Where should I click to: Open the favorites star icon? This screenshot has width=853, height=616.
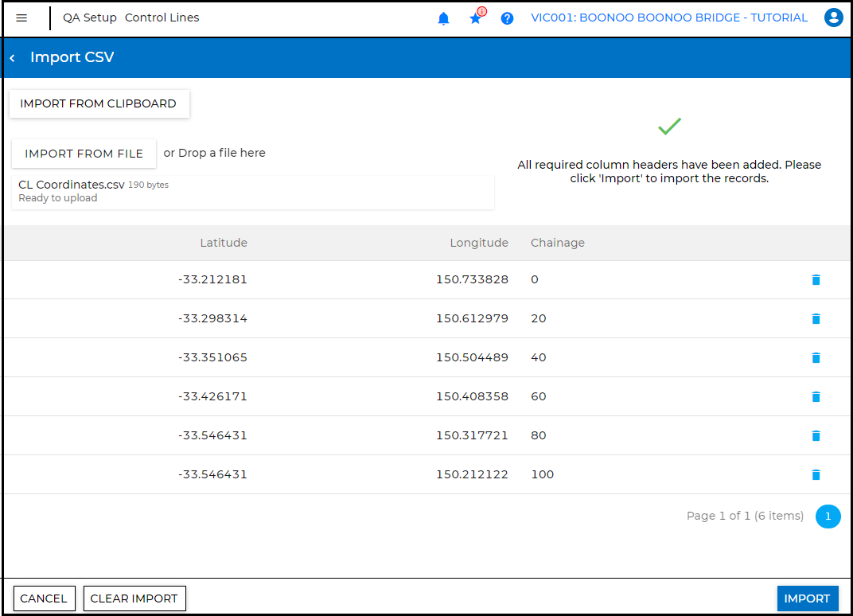point(476,18)
